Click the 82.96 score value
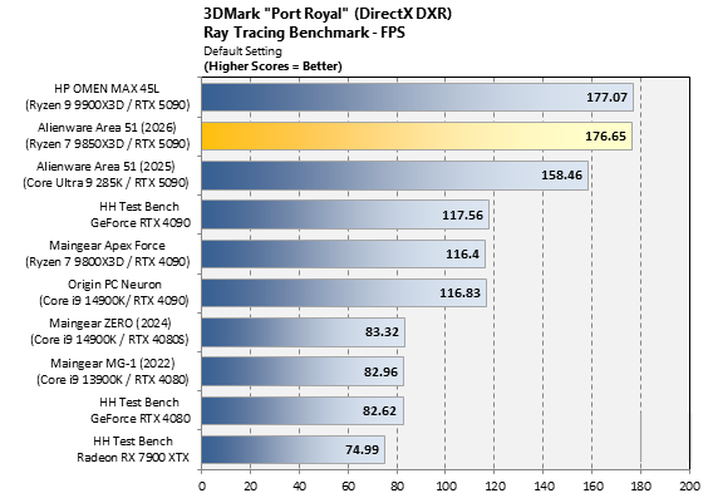 tap(381, 372)
